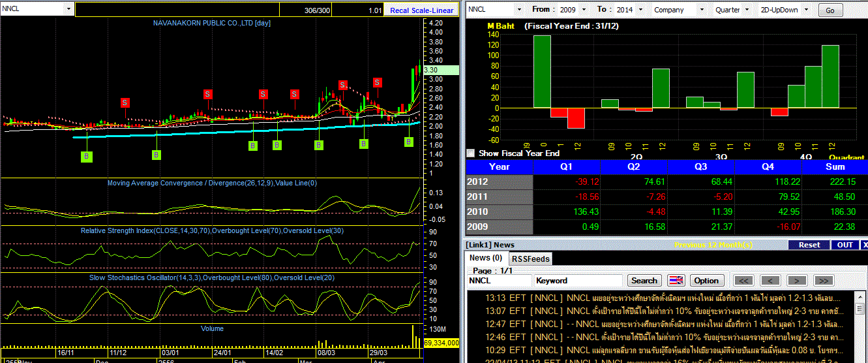Select the Year column header
Image resolution: width=868 pixels, height=363 pixels.
click(499, 166)
